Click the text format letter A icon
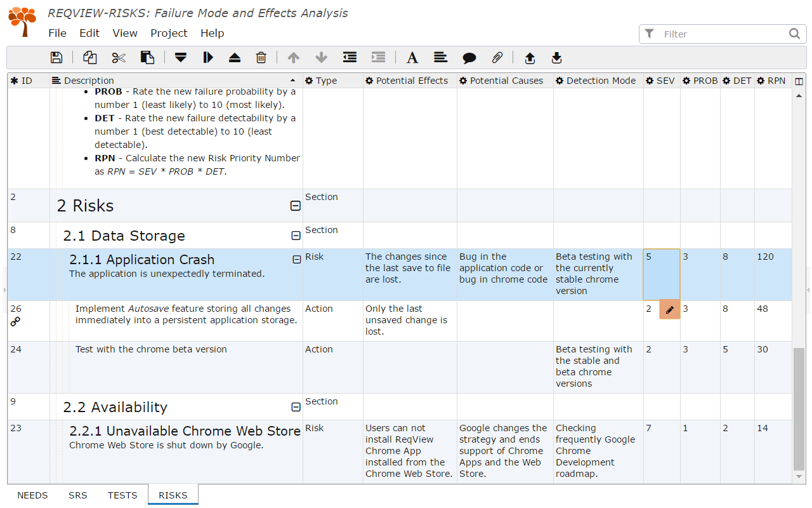 tap(412, 58)
